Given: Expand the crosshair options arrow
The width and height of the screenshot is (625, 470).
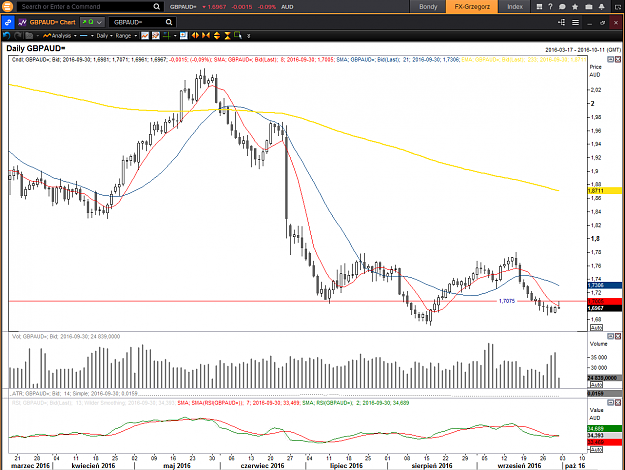Looking at the screenshot, I should (x=175, y=36).
